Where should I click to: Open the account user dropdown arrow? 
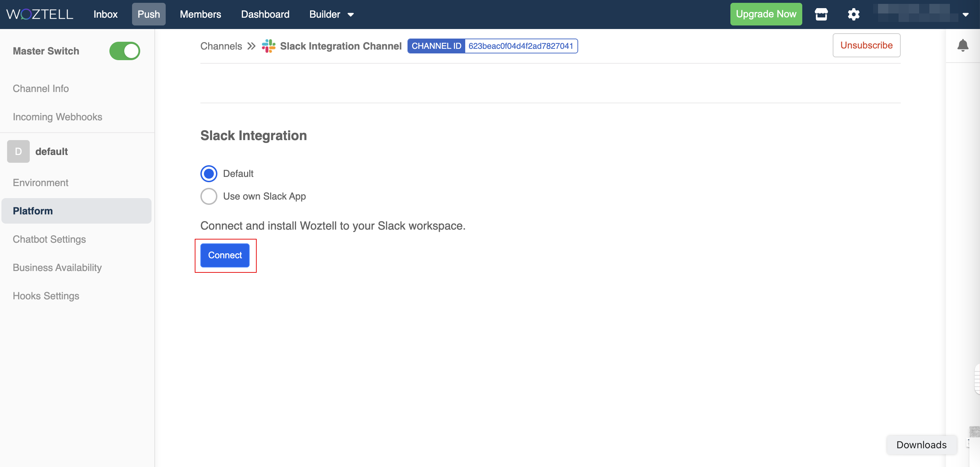pyautogui.click(x=965, y=15)
